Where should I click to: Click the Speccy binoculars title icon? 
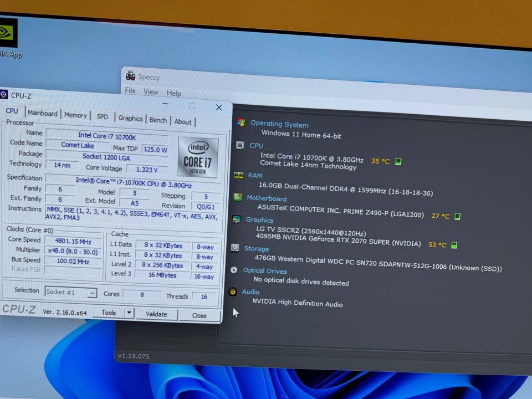click(131, 75)
